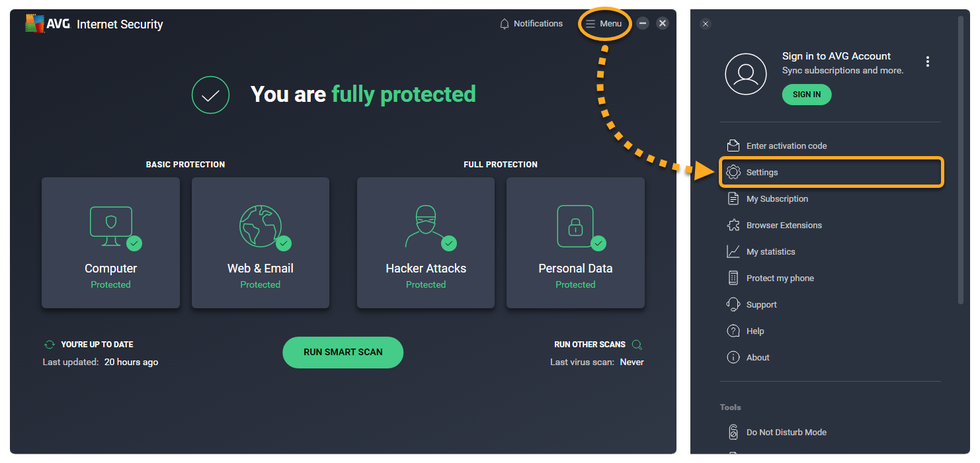
Task: Open the account three-dot options menu
Action: (928, 62)
